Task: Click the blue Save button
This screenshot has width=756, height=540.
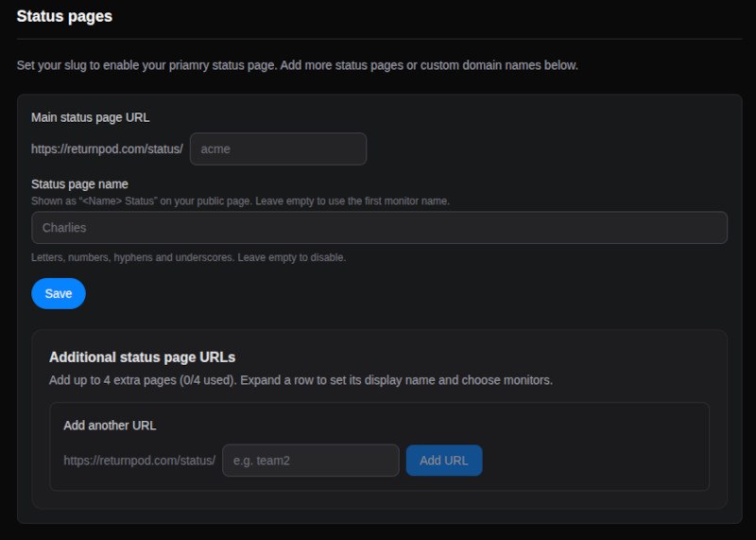Action: coord(59,293)
